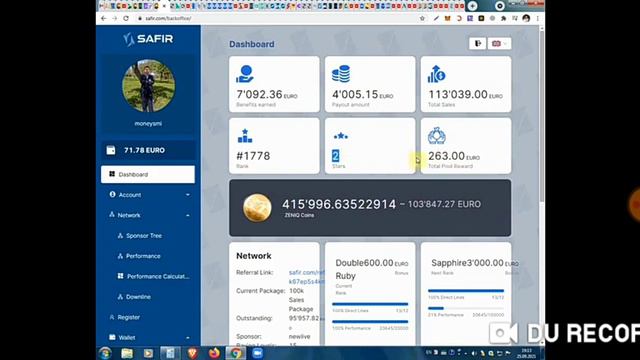Click the Register user icon
This screenshot has height=360, width=640.
[x=112, y=317]
